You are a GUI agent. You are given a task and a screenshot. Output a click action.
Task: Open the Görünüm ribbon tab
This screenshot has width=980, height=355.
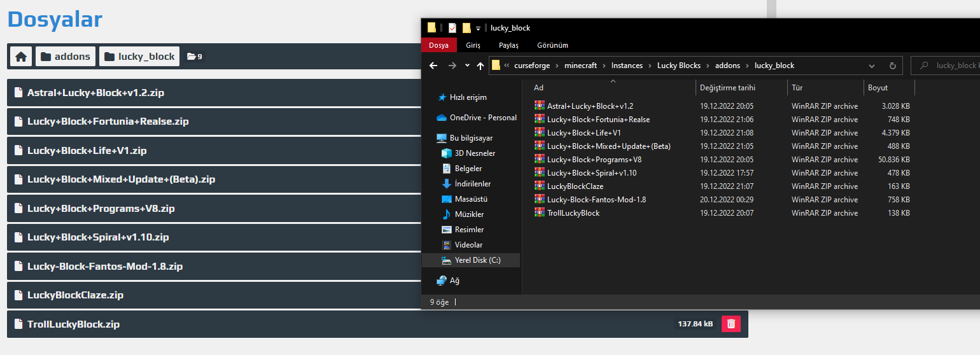tap(552, 45)
